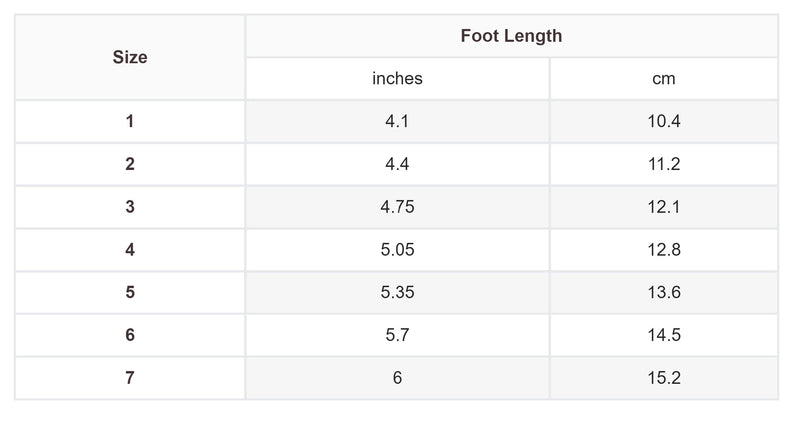Click the Size column header

130,57
